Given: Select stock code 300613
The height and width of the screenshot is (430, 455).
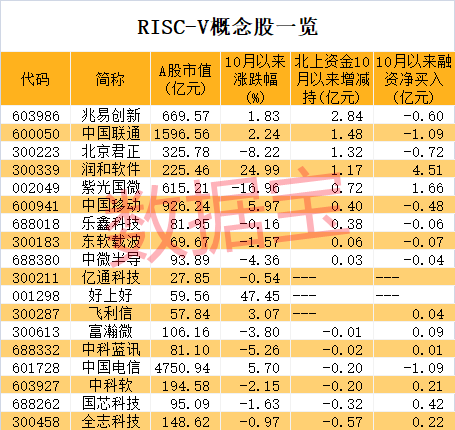Looking at the screenshot, I should [36, 332].
